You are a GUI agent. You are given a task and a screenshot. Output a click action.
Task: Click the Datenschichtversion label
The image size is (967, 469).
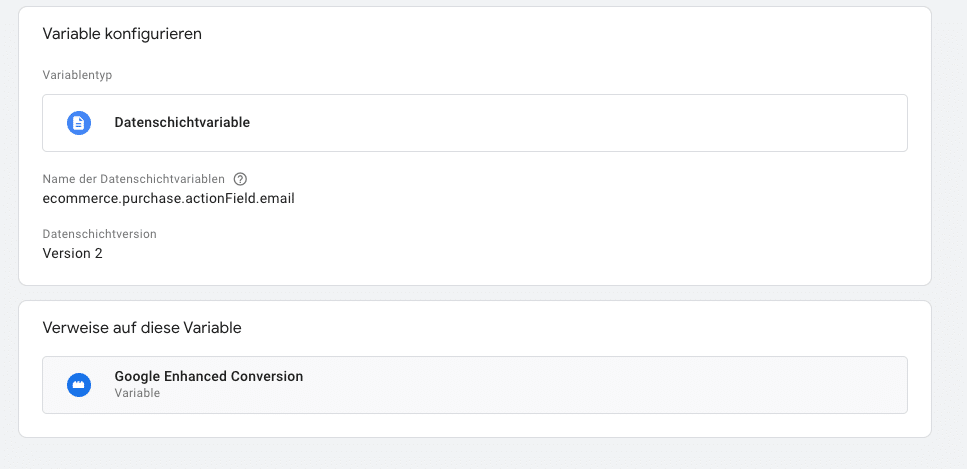(99, 234)
